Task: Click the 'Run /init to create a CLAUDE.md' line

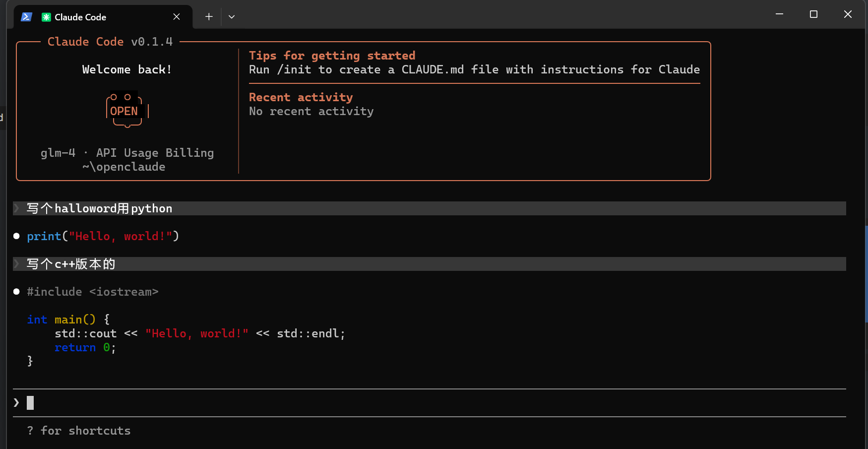Action: (474, 69)
